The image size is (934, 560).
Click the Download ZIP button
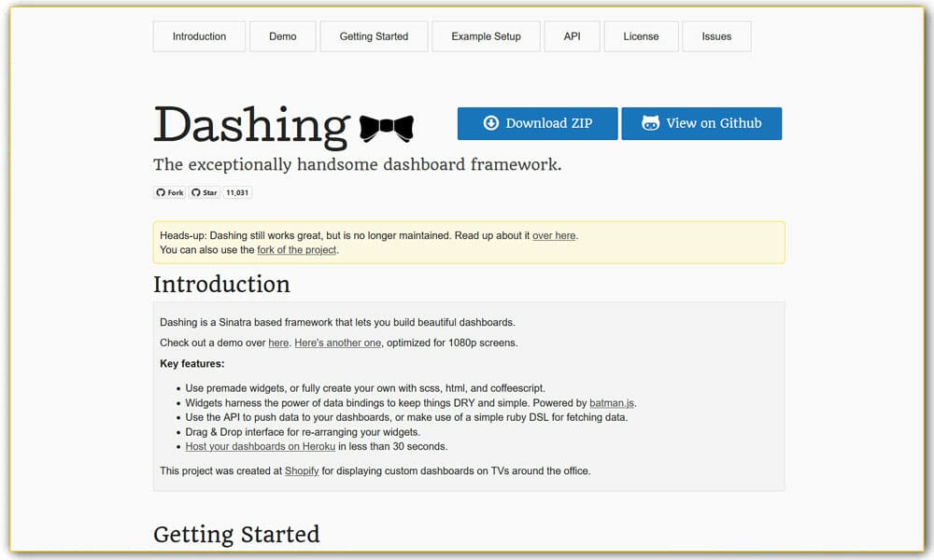click(x=537, y=122)
